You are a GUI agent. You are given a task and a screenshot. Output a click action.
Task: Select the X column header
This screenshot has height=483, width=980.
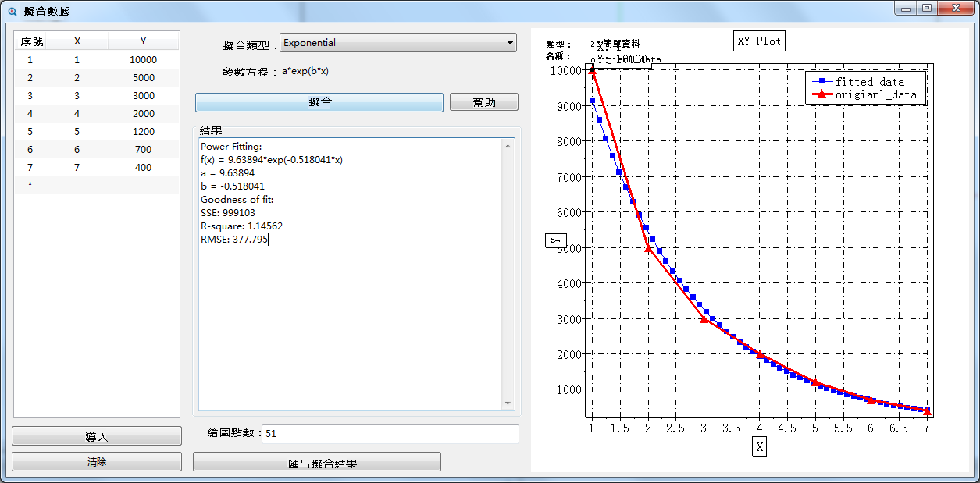pos(77,41)
